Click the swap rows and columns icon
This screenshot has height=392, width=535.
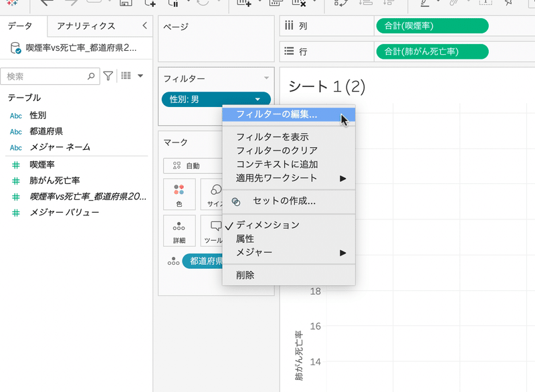click(x=340, y=3)
